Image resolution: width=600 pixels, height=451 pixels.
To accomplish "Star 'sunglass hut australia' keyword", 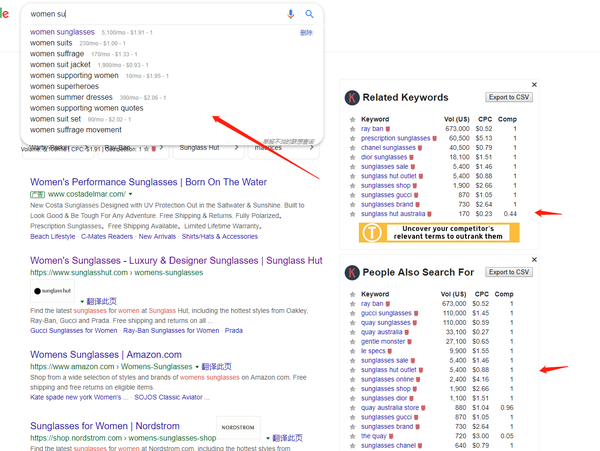I will tap(352, 214).
